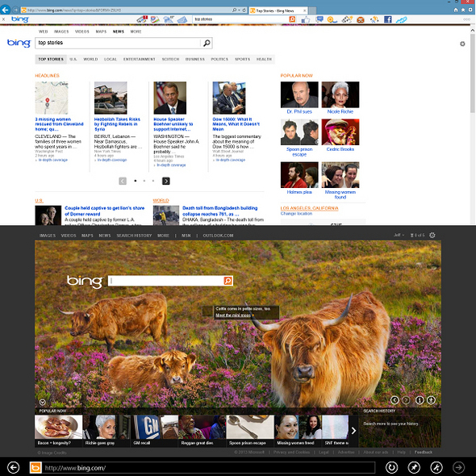Viewport: 476px width, 476px height.
Task: Select the second headline carousel page dot
Action: 144,181
